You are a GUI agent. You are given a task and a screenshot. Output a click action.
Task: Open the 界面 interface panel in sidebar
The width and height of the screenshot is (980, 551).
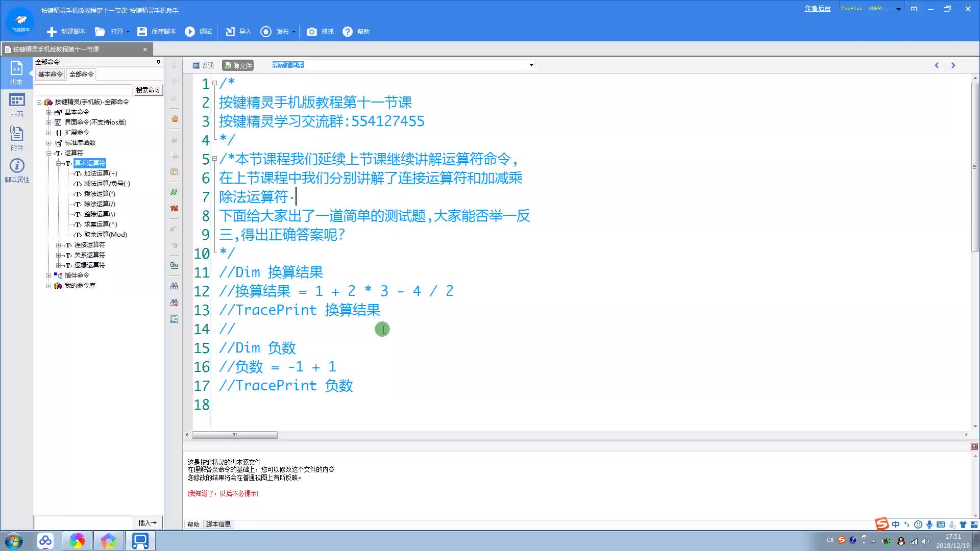coord(17,105)
